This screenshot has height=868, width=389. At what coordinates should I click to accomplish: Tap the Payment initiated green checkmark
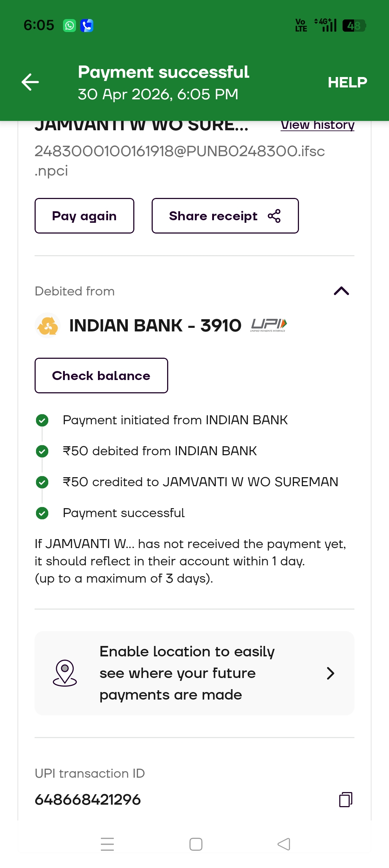(42, 420)
